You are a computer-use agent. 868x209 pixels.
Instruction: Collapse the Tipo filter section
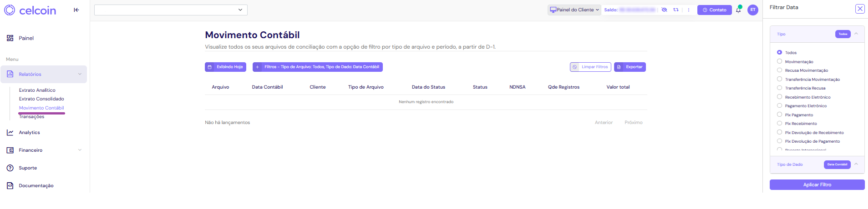[856, 34]
